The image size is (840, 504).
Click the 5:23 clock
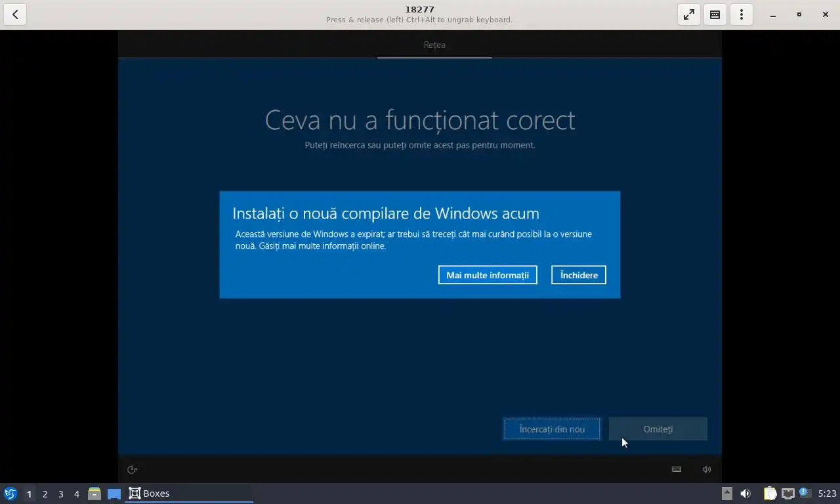pyautogui.click(x=827, y=493)
